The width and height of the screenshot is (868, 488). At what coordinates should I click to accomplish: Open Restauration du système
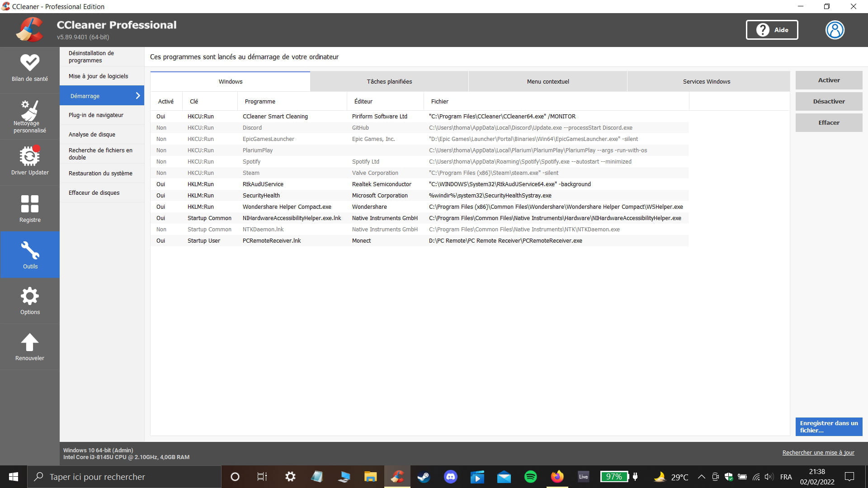coord(102,173)
